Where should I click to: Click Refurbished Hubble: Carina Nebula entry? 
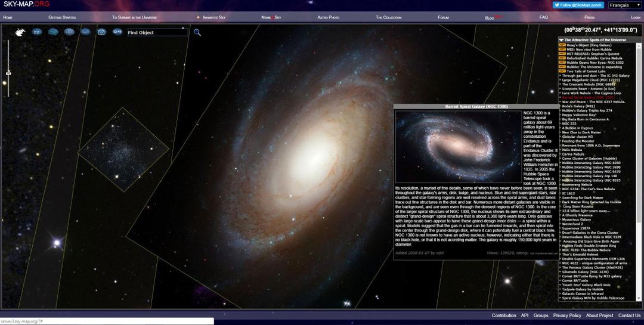click(595, 58)
